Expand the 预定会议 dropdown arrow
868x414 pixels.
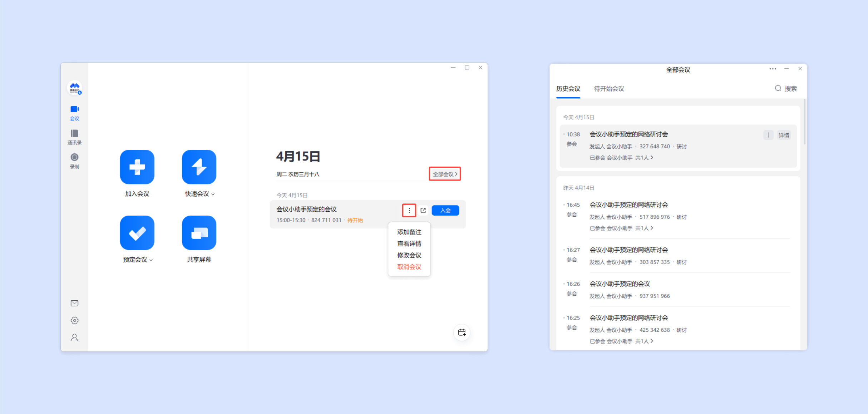coord(151,260)
